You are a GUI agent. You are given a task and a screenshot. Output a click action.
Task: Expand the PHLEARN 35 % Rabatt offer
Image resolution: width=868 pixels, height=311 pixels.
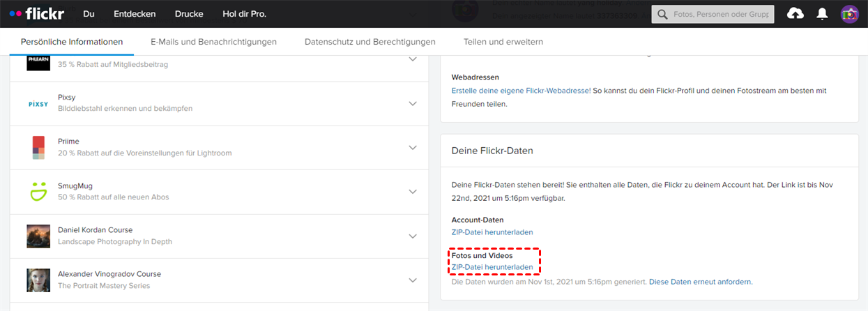(413, 60)
